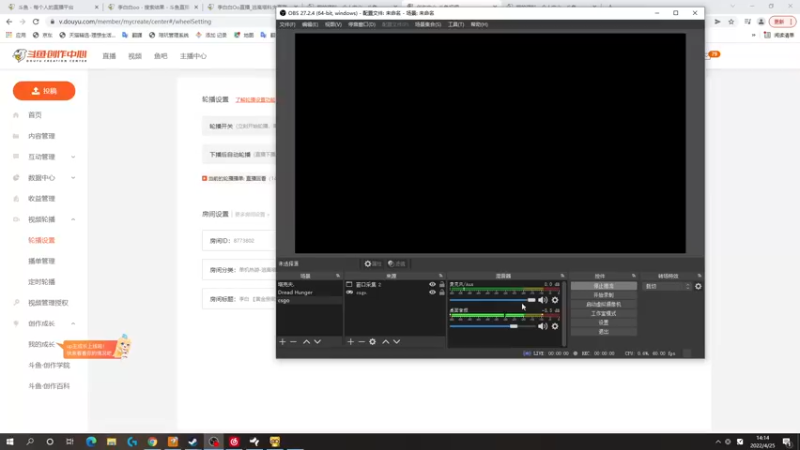Image resolution: width=800 pixels, height=450 pixels.
Task: Open 轮播设置 in sidebar
Action: click(41, 240)
